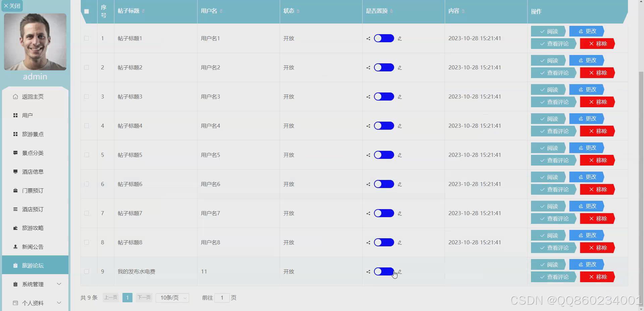Click the 共 9 条 total count
The width and height of the screenshot is (644, 311).
[89, 298]
